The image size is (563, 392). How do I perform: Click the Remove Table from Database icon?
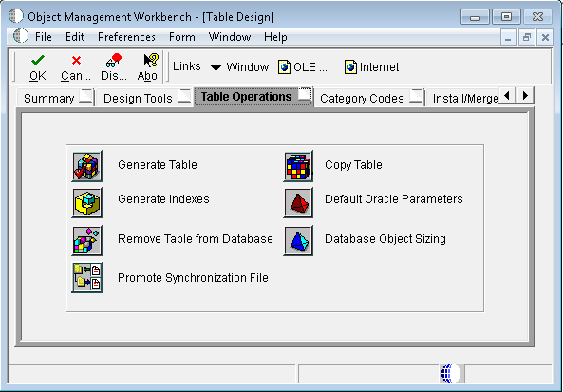tap(87, 240)
